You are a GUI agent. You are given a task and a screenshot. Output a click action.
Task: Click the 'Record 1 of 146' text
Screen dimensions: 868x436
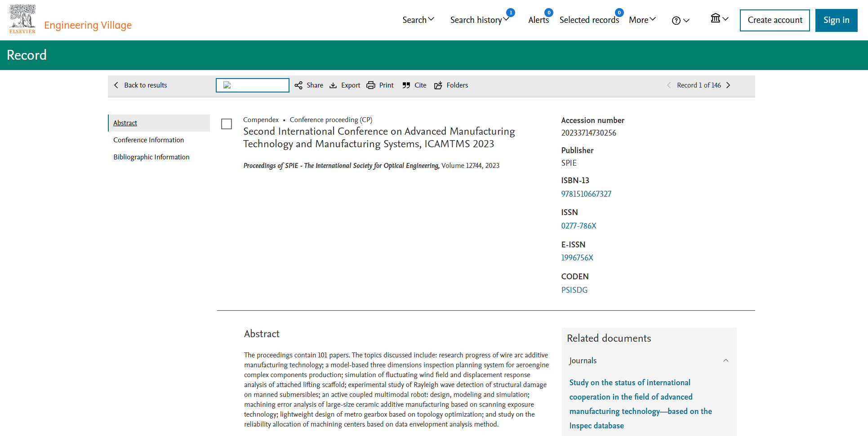click(x=699, y=85)
